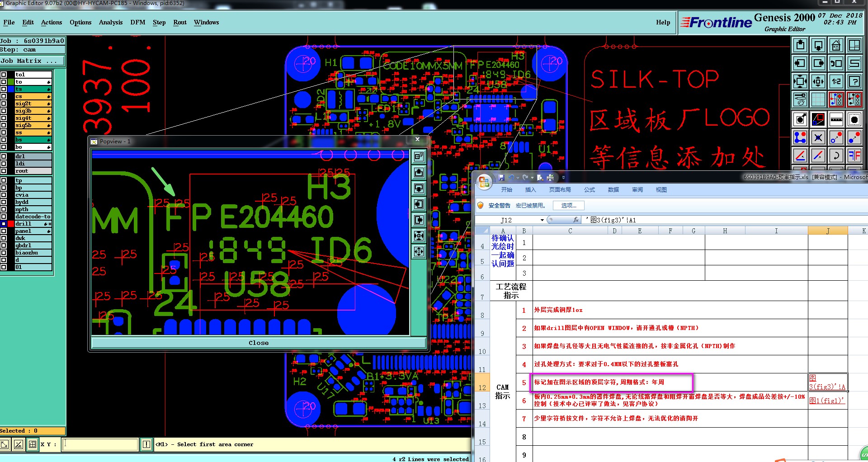Toggle visibility checkbox of layer rout
Viewport: 868px width, 462px height.
click(3, 171)
